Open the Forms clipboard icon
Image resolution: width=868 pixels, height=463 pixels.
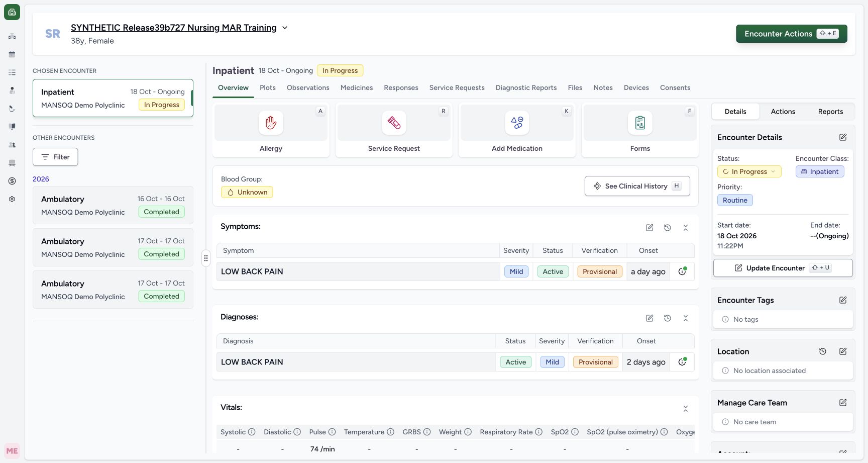click(640, 123)
